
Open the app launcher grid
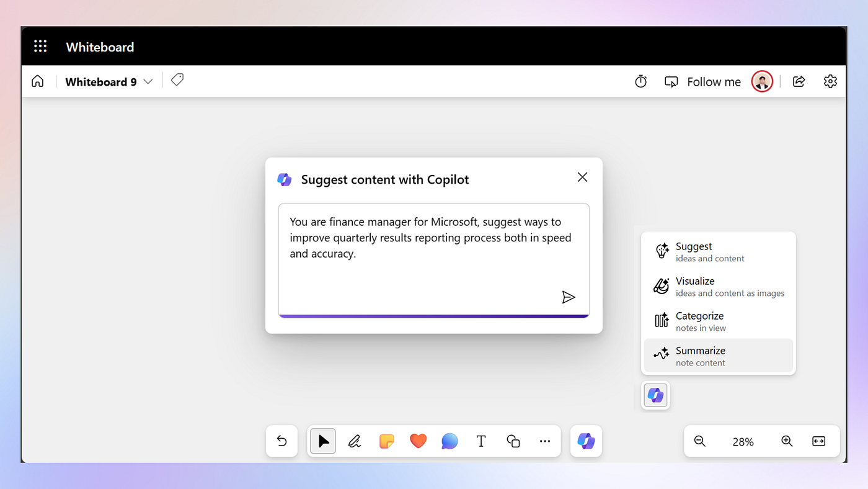tap(40, 47)
